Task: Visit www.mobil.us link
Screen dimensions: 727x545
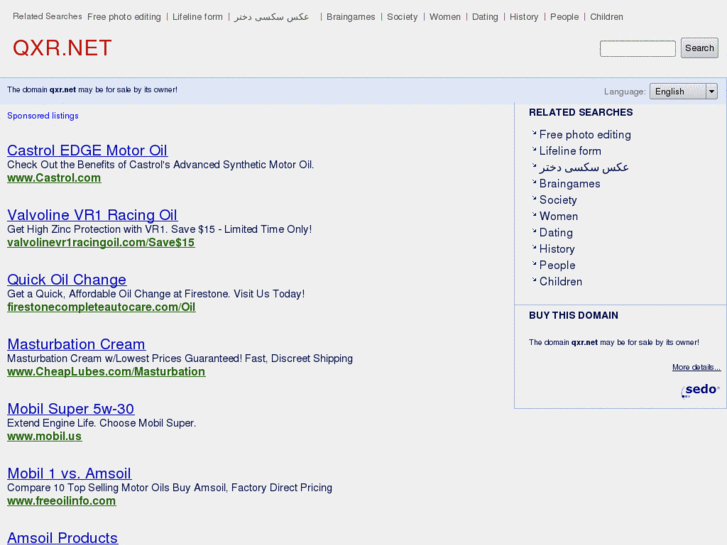Action: coord(45,436)
